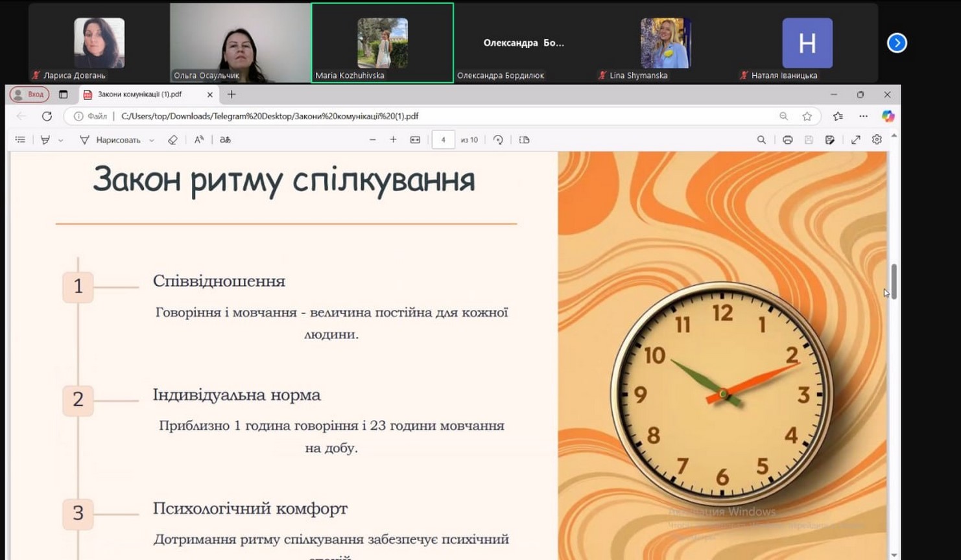Toggle the page view layout button
Image resolution: width=961 pixels, height=560 pixels.
pos(525,140)
